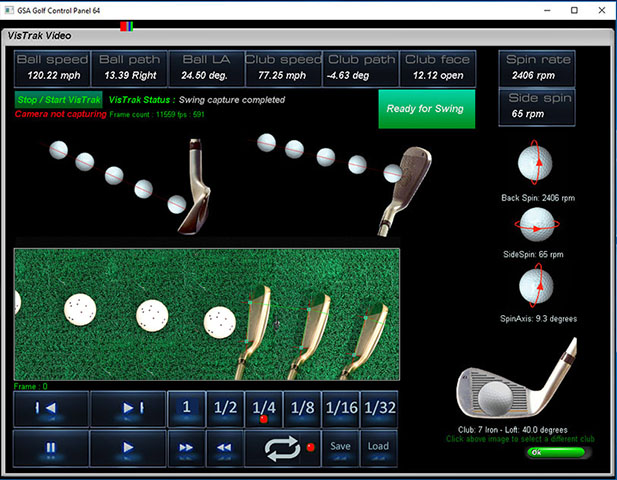This screenshot has height=480, width=617.
Task: Click the red-green-blue color indicator
Action: point(127,26)
